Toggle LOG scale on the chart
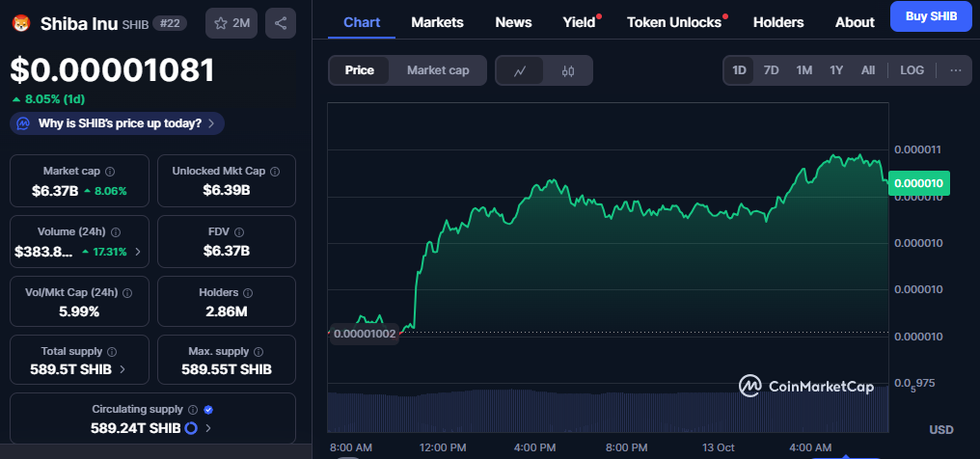 pyautogui.click(x=912, y=70)
